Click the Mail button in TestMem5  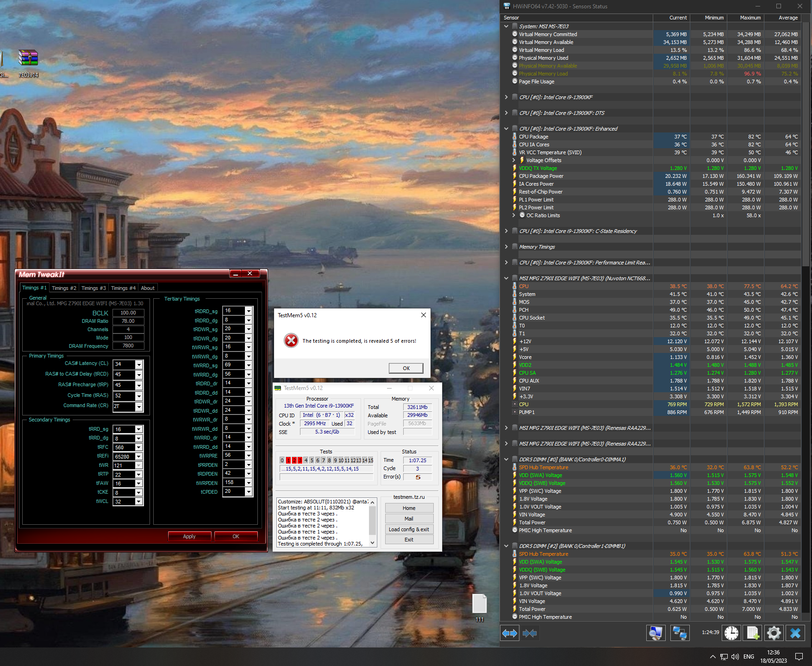tap(409, 519)
